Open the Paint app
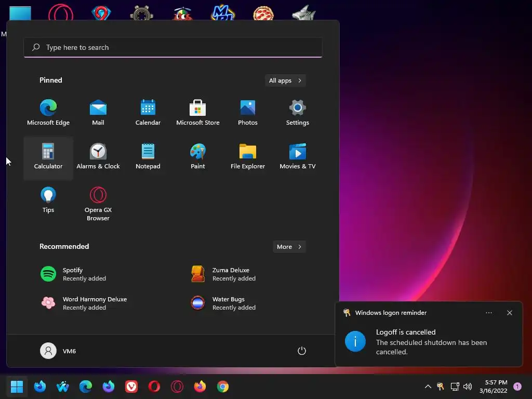This screenshot has width=532, height=399. (198, 157)
